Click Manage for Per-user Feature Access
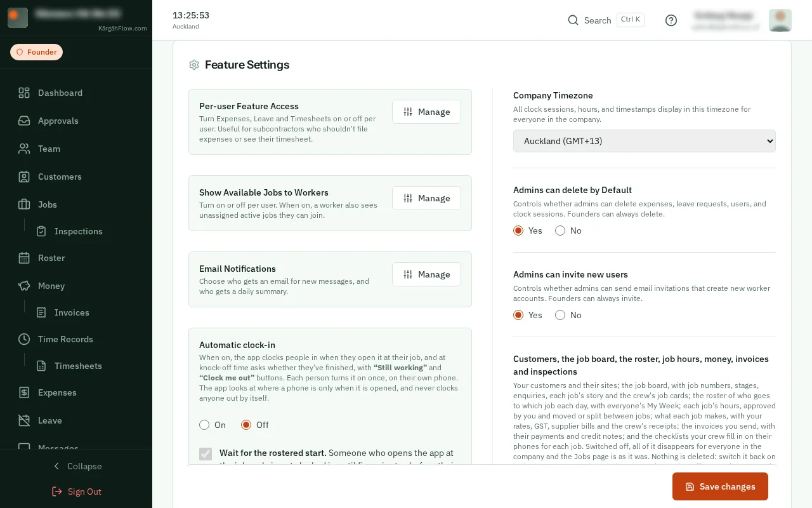This screenshot has height=508, width=812. click(426, 112)
